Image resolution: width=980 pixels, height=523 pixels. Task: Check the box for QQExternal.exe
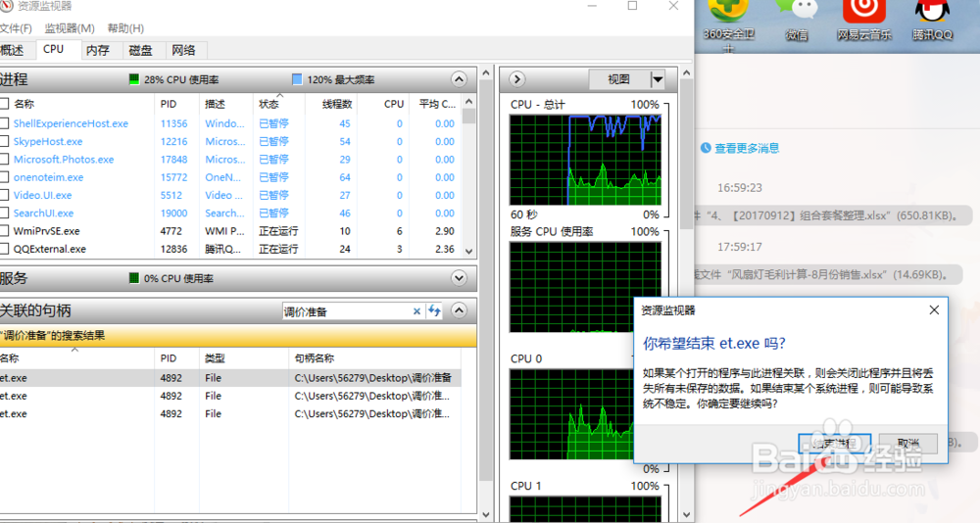(x=4, y=249)
